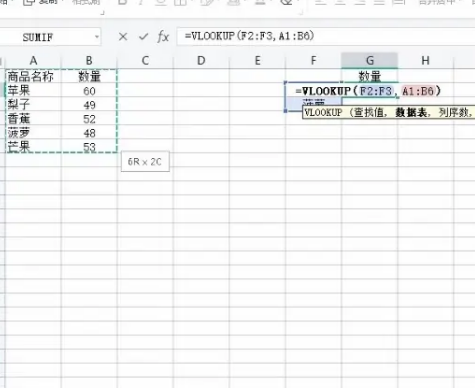The image size is (475, 388).
Task: Click the cell containing 芒果
Action: tap(33, 146)
